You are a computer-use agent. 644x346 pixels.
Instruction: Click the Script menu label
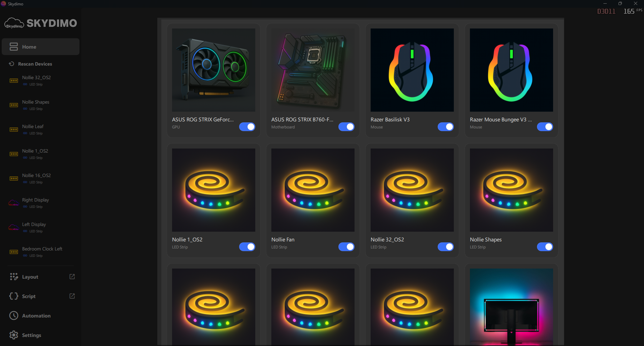[29, 296]
